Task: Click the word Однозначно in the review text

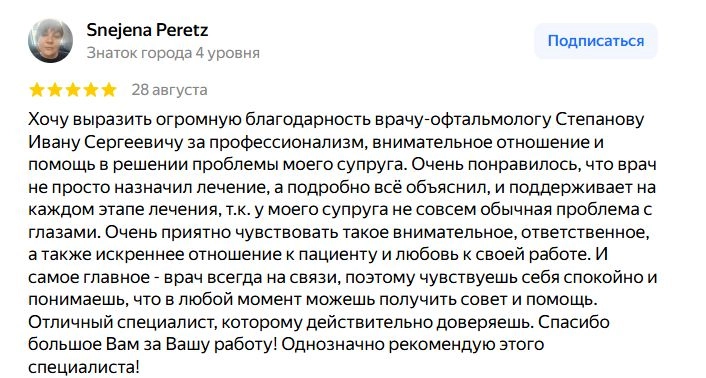Action: coord(333,345)
